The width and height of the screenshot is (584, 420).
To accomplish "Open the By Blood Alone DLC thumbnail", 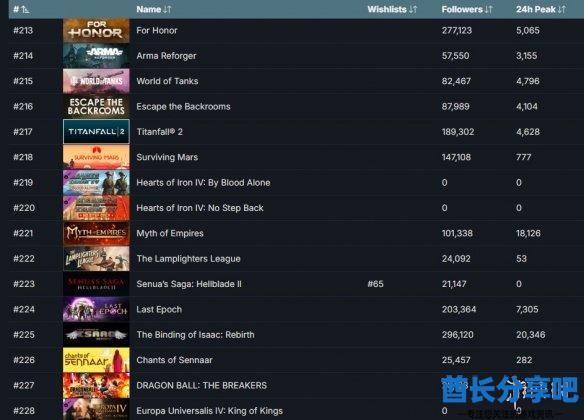I will [x=96, y=182].
